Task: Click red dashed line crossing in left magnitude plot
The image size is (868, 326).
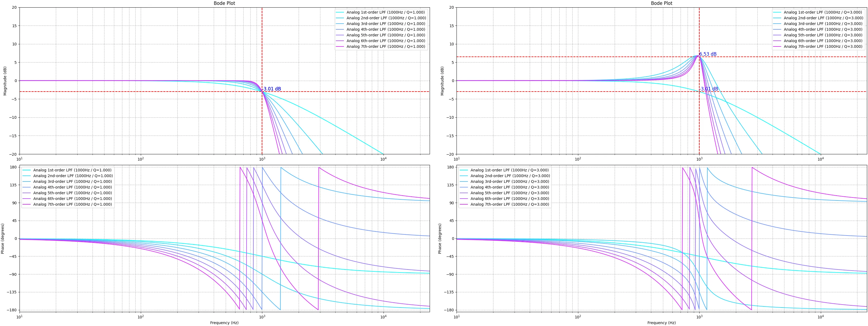Action: click(262, 92)
